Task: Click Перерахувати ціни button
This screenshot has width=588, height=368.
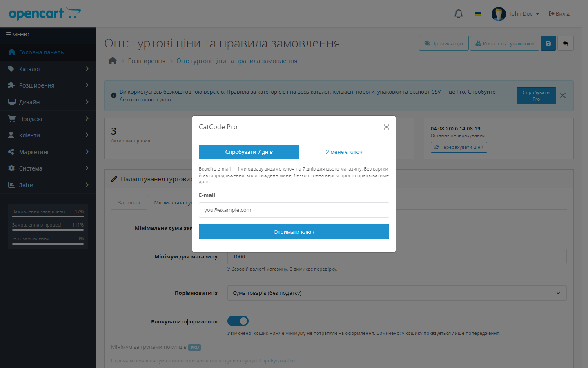Action: coord(459,147)
